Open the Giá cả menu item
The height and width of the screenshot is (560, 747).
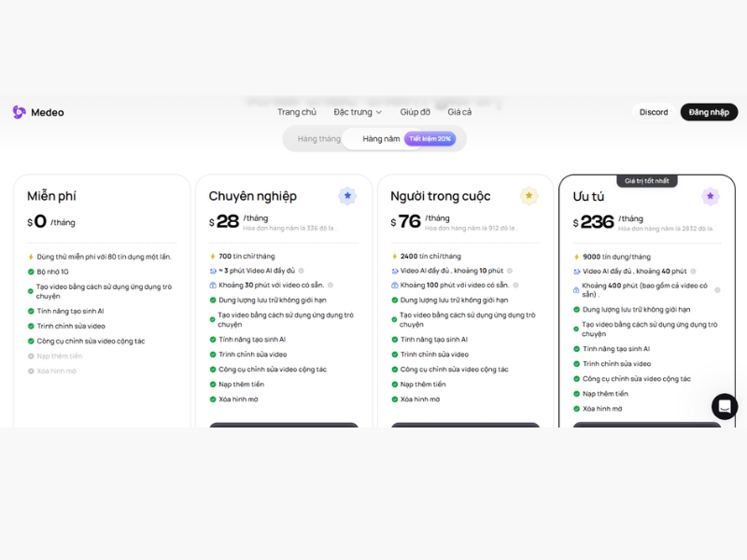click(x=458, y=112)
